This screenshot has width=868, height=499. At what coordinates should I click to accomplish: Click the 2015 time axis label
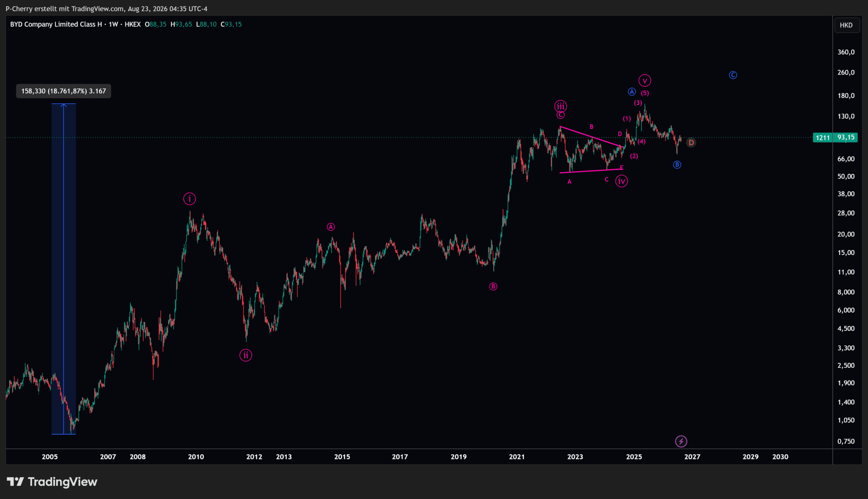[x=342, y=457]
